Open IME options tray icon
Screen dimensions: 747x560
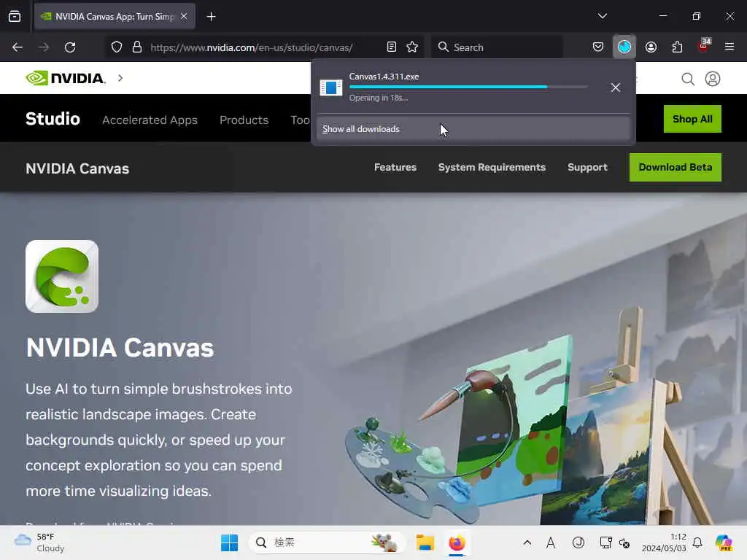click(578, 542)
